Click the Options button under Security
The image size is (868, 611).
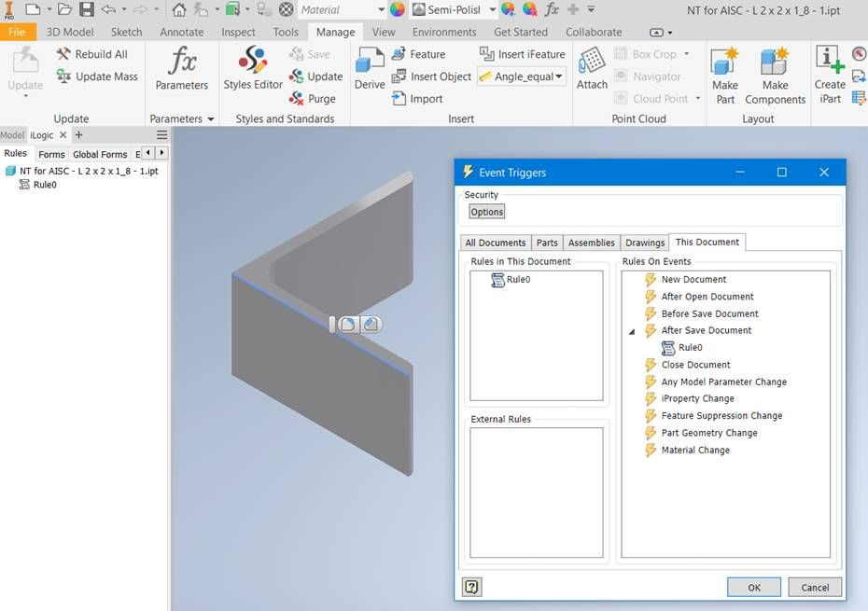[486, 212]
